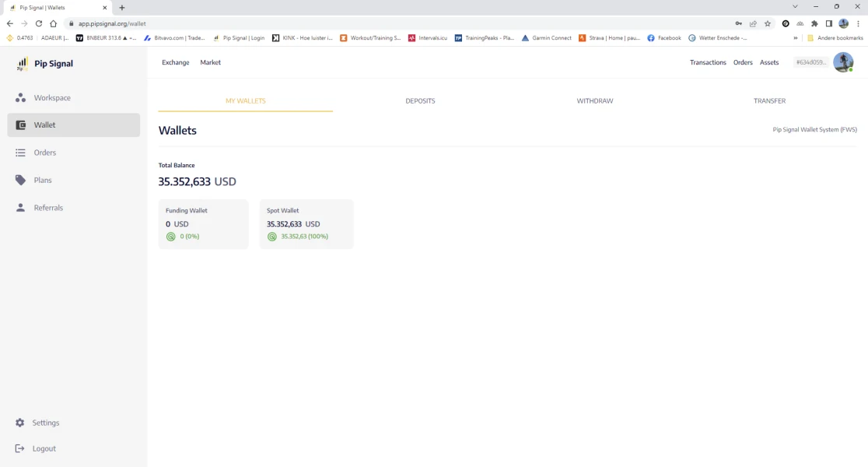868x467 pixels.
Task: Open the BNBEUR 313.6 bookmark
Action: tap(106, 38)
